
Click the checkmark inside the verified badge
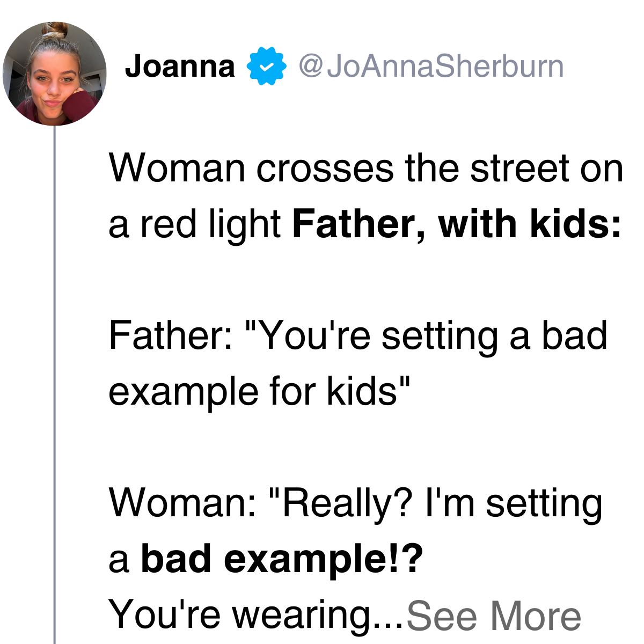pyautogui.click(x=266, y=67)
